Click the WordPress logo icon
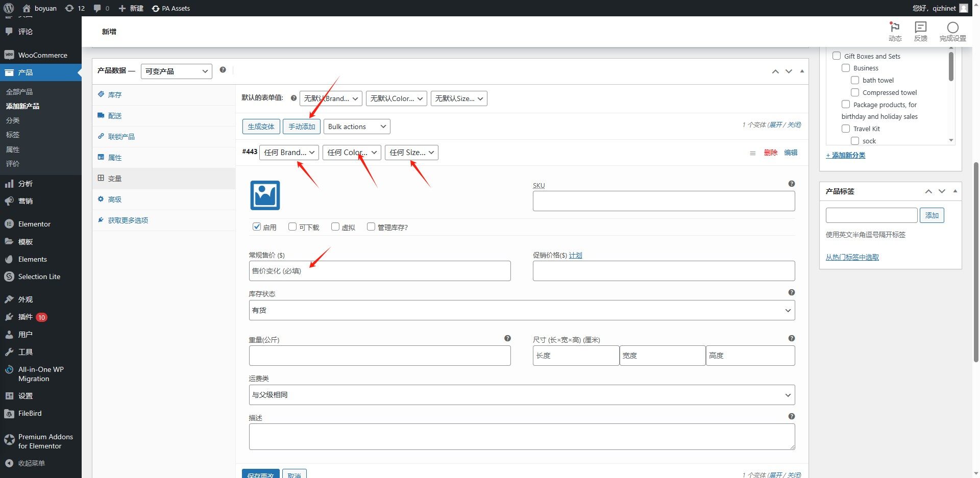 (9, 8)
